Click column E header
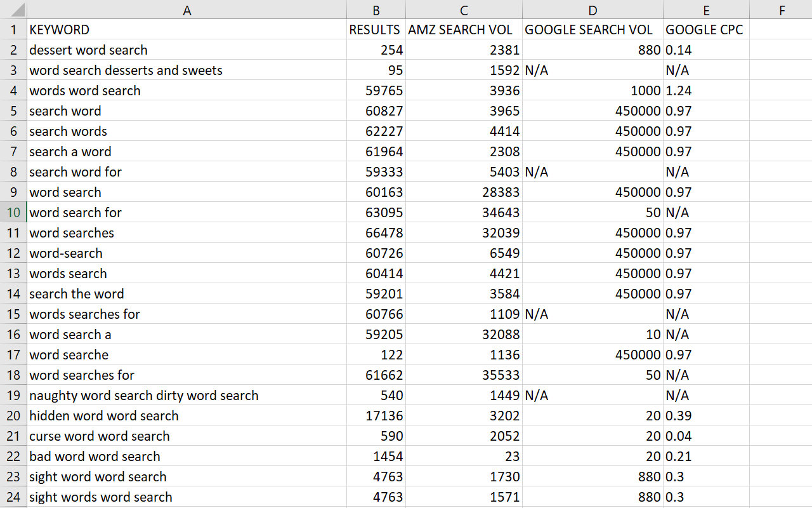 click(x=706, y=10)
